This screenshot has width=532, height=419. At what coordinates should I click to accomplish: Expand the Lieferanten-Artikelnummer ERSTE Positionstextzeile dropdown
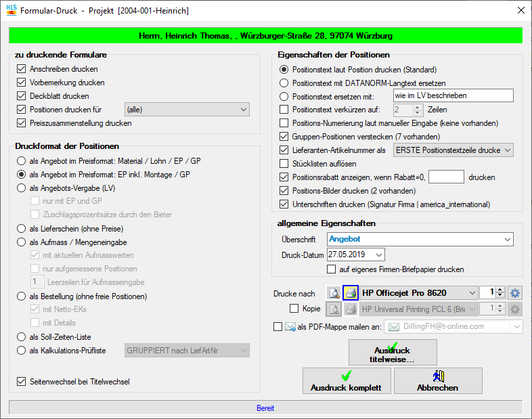507,150
